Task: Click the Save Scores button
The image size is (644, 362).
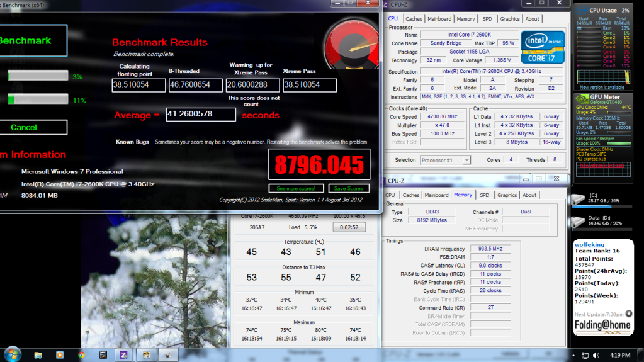Action: pos(349,189)
